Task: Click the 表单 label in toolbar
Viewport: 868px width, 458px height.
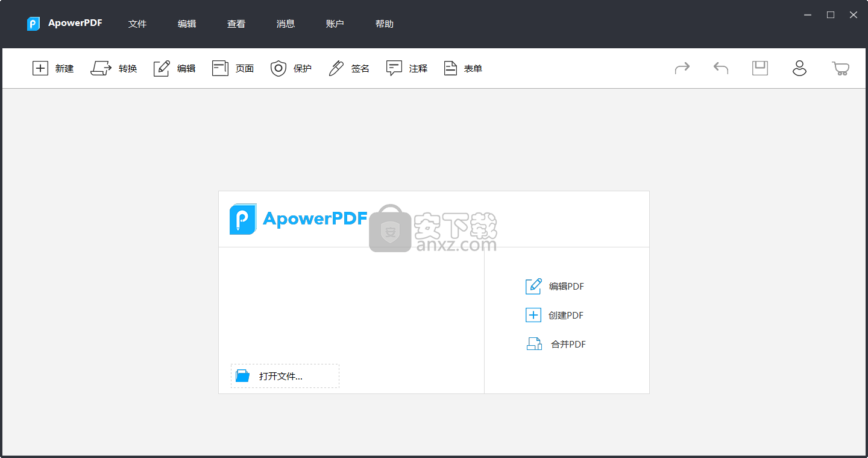Action: (473, 69)
